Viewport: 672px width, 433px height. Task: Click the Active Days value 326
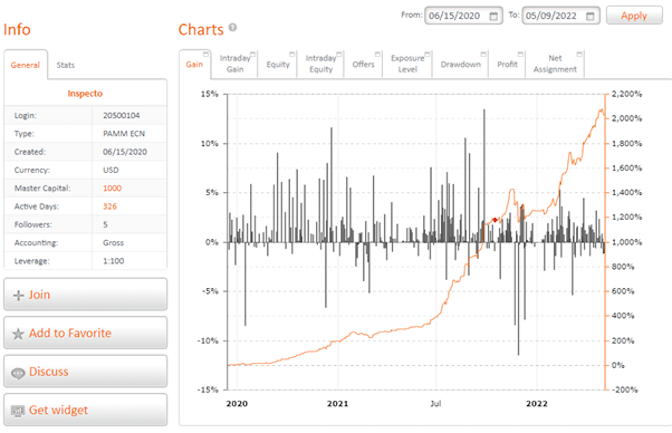click(110, 206)
